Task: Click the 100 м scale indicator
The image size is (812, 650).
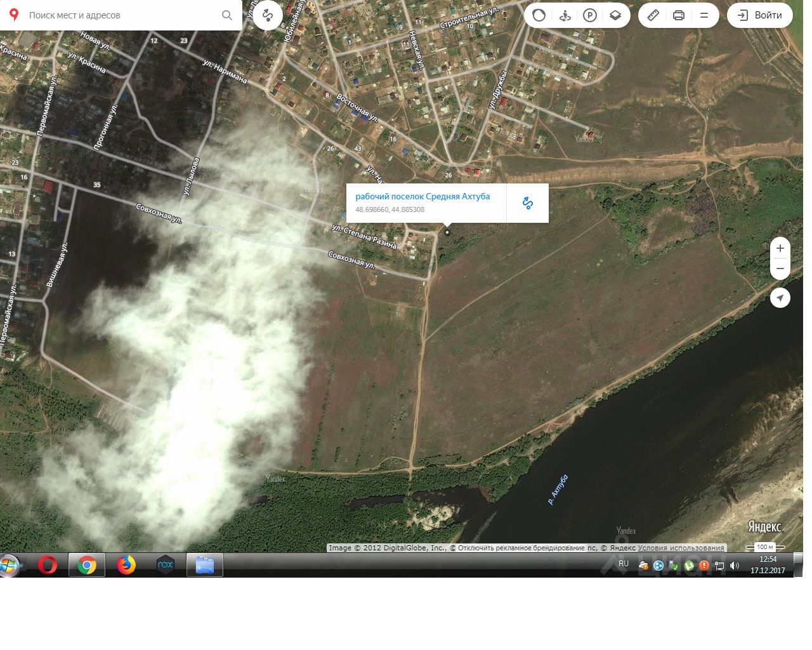Action: tap(765, 547)
